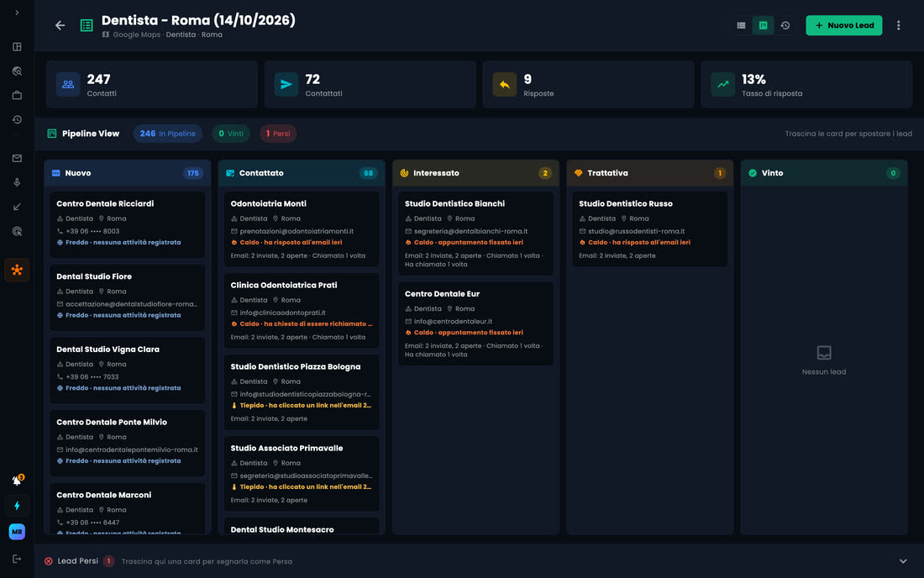
Task: Click the Tasso di risposta trend icon
Action: [723, 84]
